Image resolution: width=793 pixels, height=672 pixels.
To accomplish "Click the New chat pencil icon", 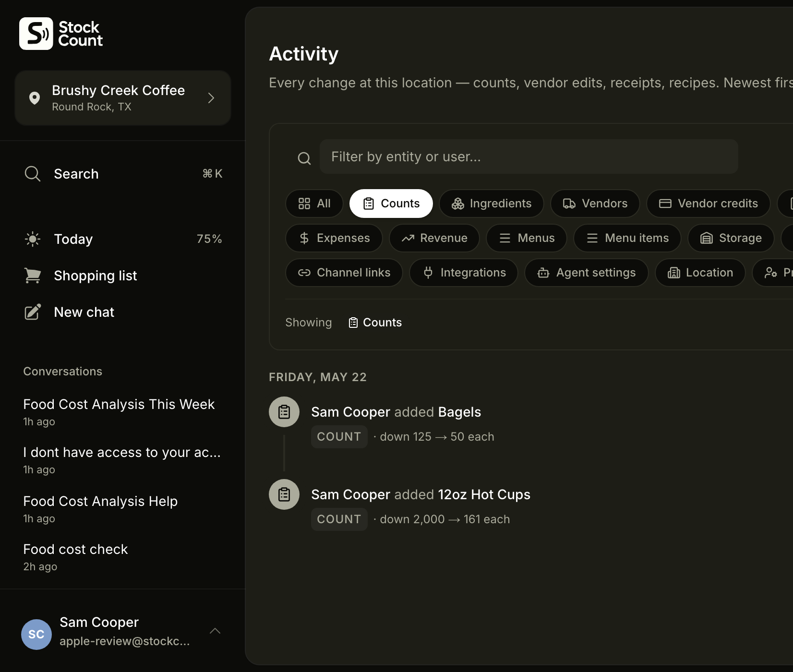I will 33,312.
